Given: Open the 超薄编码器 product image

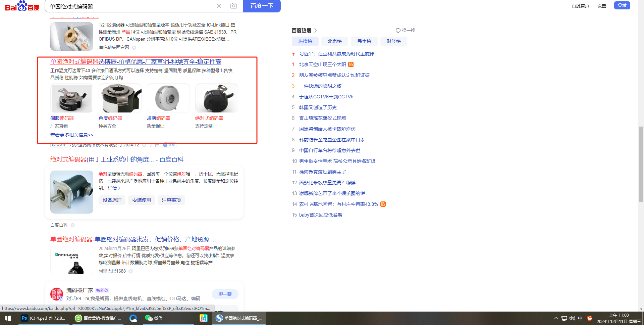Looking at the screenshot, I should point(168,98).
